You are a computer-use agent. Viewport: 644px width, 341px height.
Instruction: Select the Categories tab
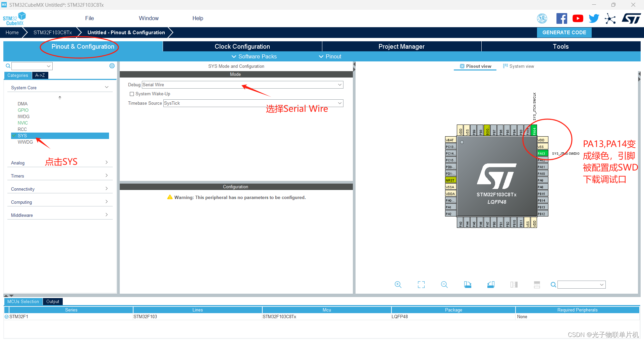[x=18, y=75]
